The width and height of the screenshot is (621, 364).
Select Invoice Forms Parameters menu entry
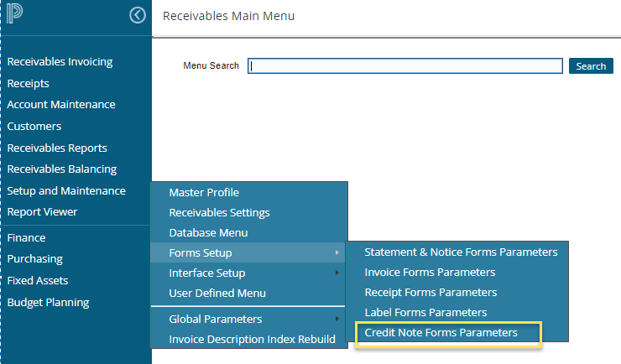point(430,273)
